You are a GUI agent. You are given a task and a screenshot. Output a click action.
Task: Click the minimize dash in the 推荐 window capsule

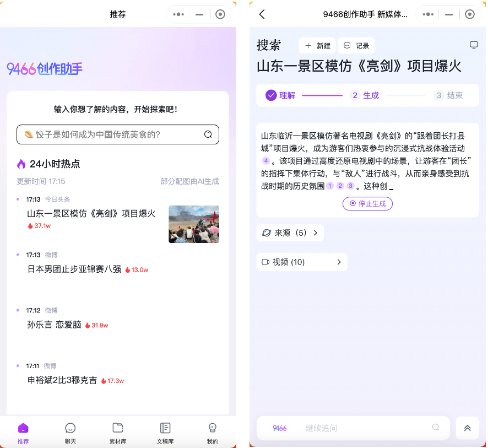pyautogui.click(x=199, y=14)
